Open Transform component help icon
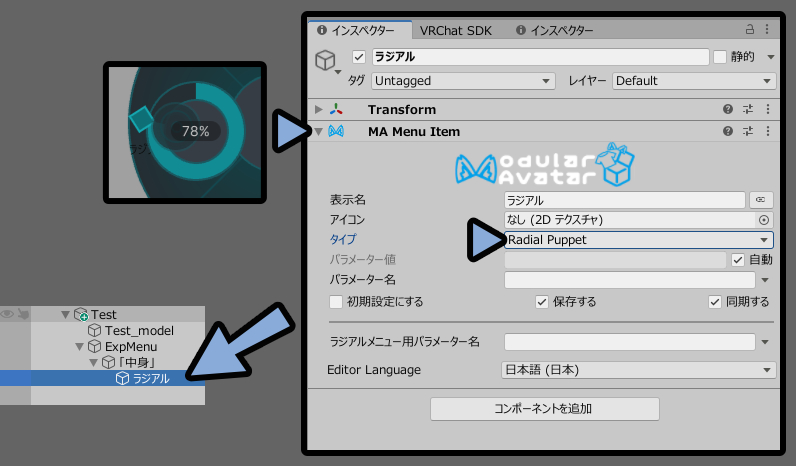The image size is (796, 466). (727, 109)
